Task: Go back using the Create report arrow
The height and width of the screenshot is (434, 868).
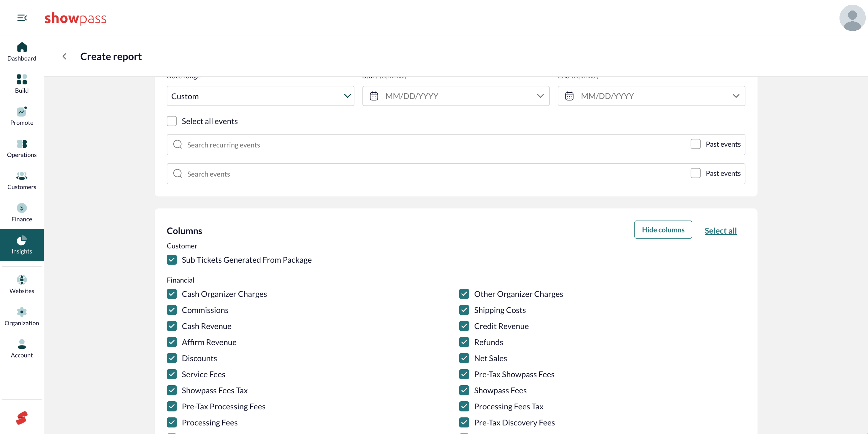Action: click(x=64, y=56)
